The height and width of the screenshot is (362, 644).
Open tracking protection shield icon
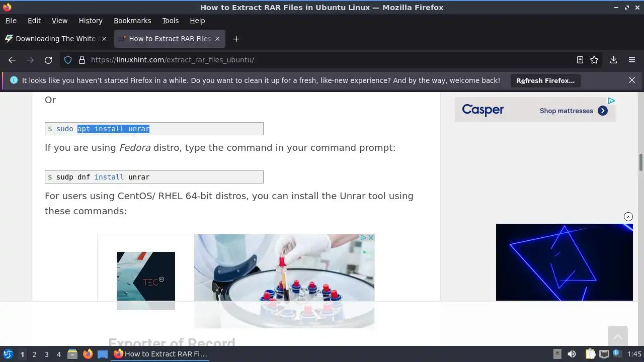tap(68, 60)
